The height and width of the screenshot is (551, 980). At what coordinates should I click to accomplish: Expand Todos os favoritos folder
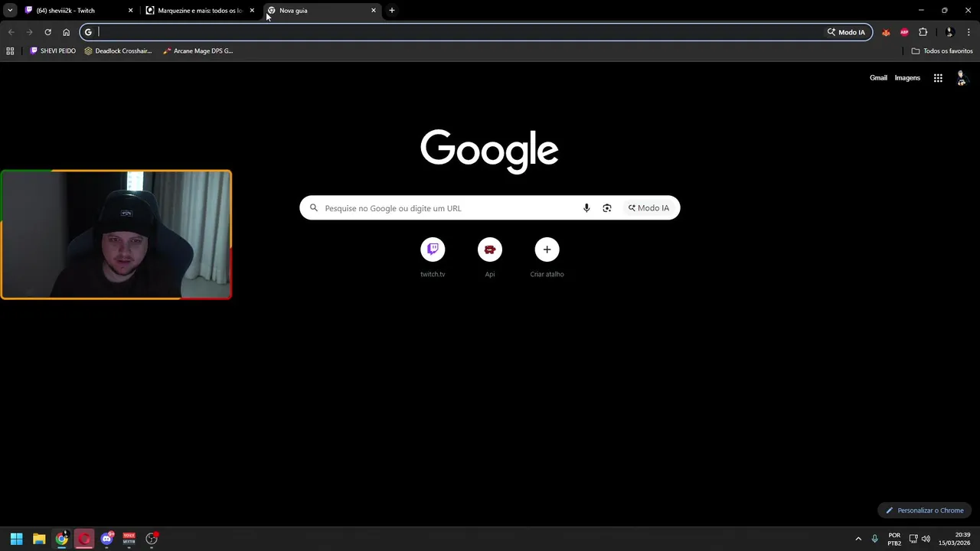pos(942,51)
